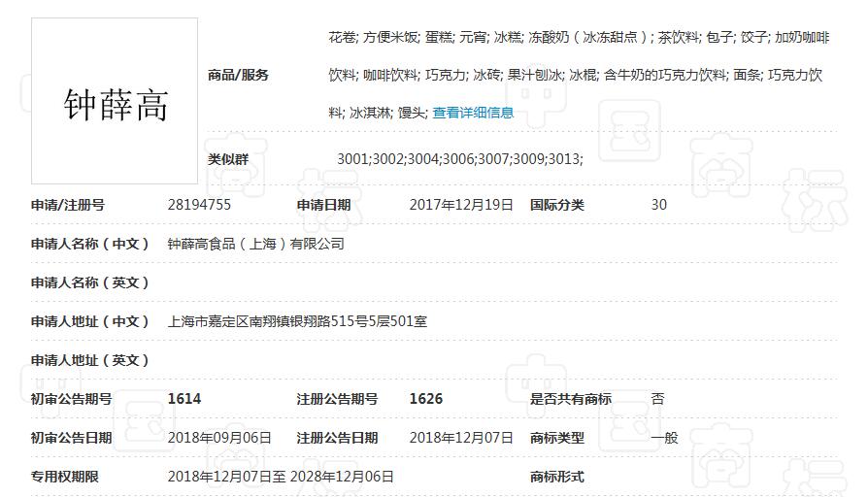Screen dimensions: 868x497
Task: Click goods text 料; 冰淇淋; 馒头
Action: pyautogui.click(x=378, y=113)
